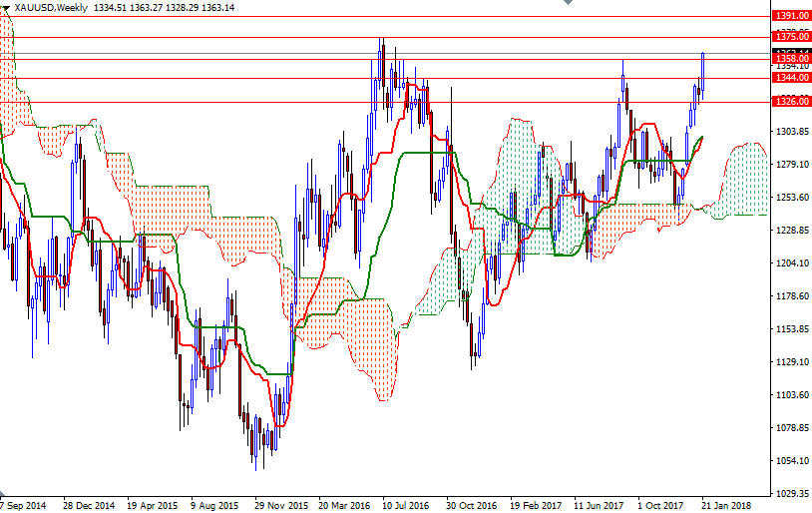
Task: Click the 19 Feb 2017 date label
Action: pos(537,505)
